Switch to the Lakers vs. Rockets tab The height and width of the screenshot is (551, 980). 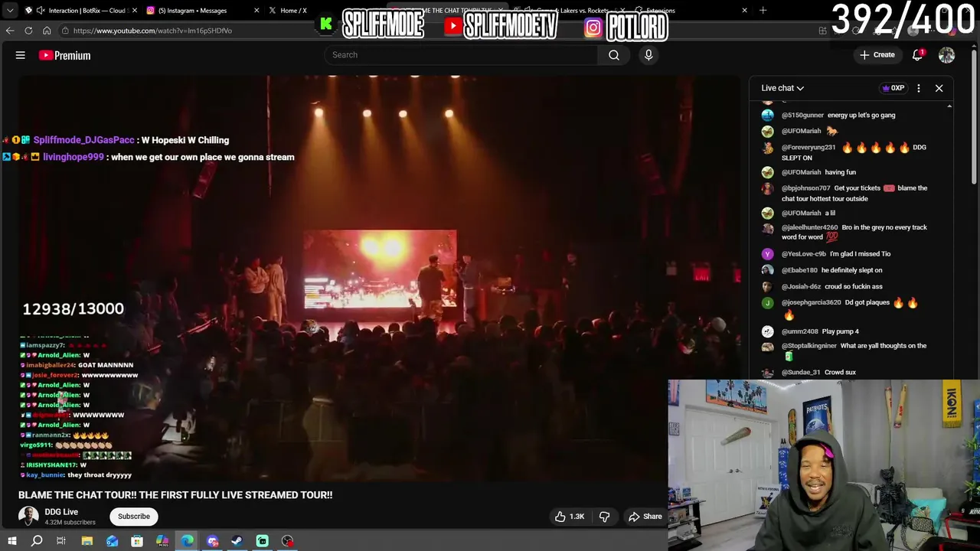[570, 10]
